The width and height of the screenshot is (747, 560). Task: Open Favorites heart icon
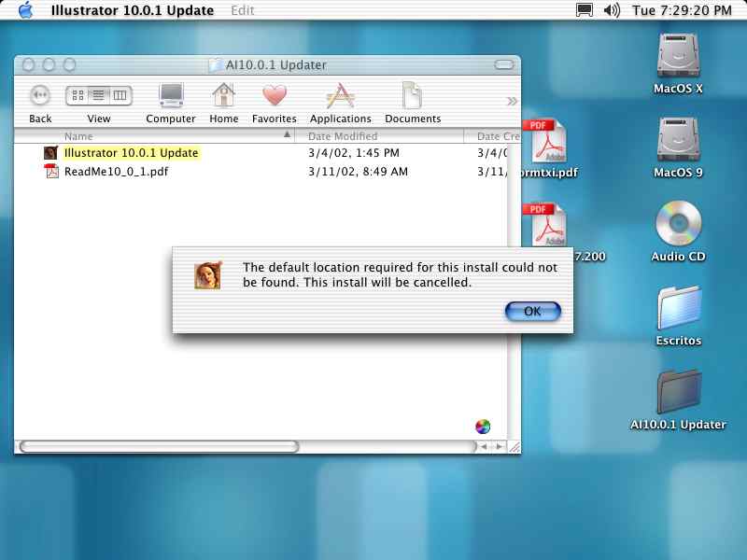(x=275, y=95)
